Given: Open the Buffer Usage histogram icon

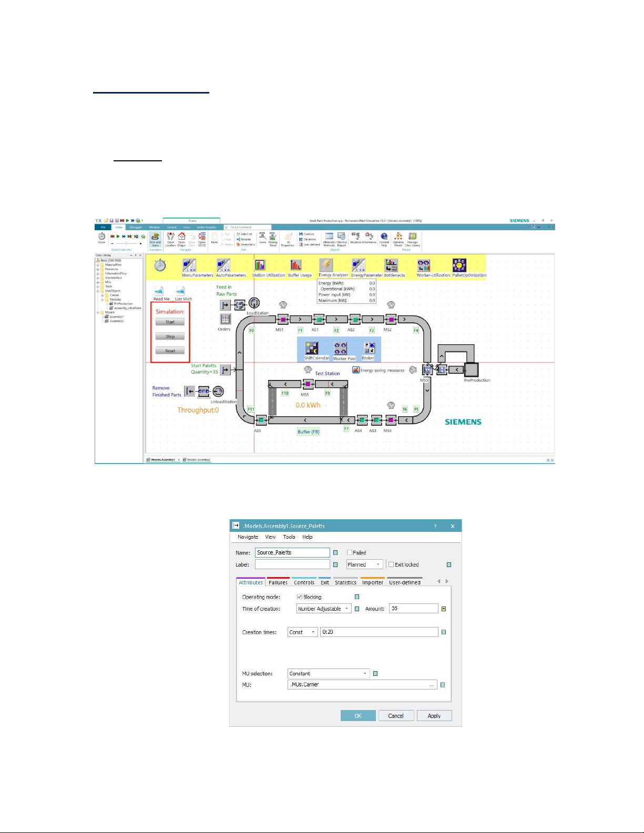Looking at the screenshot, I should tap(296, 265).
